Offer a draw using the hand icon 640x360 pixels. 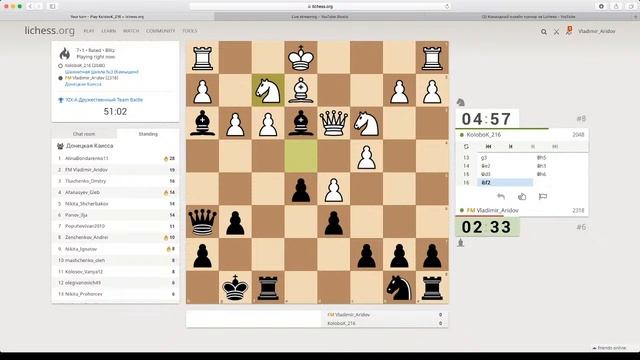[x=522, y=197]
